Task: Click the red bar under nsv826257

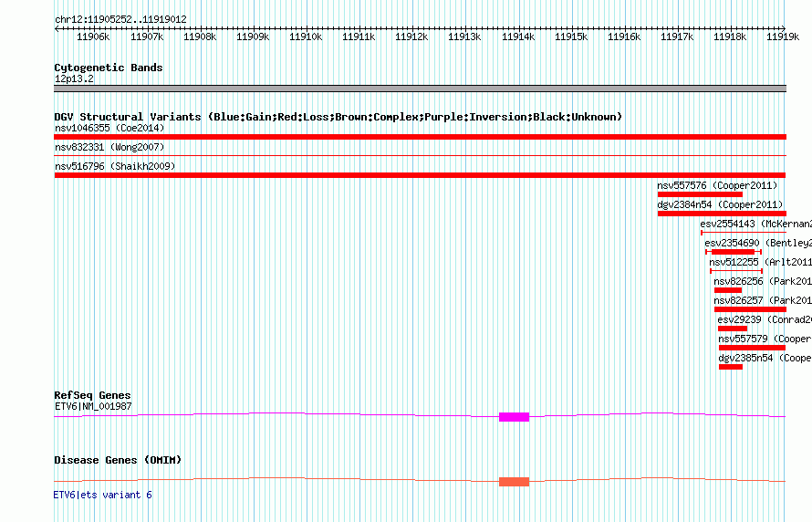Action: [x=750, y=309]
